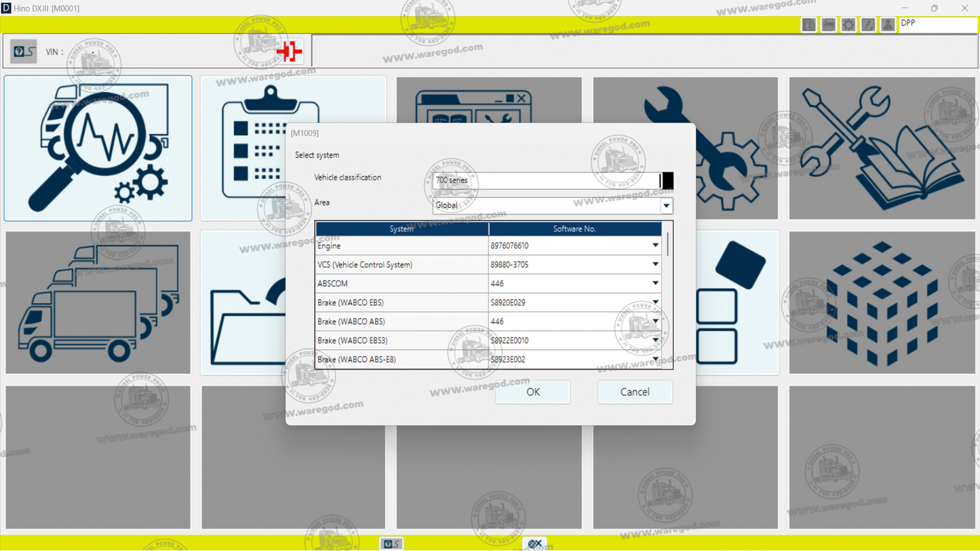Expand Engine software number dropdown
This screenshot has height=551, width=980.
pos(655,245)
